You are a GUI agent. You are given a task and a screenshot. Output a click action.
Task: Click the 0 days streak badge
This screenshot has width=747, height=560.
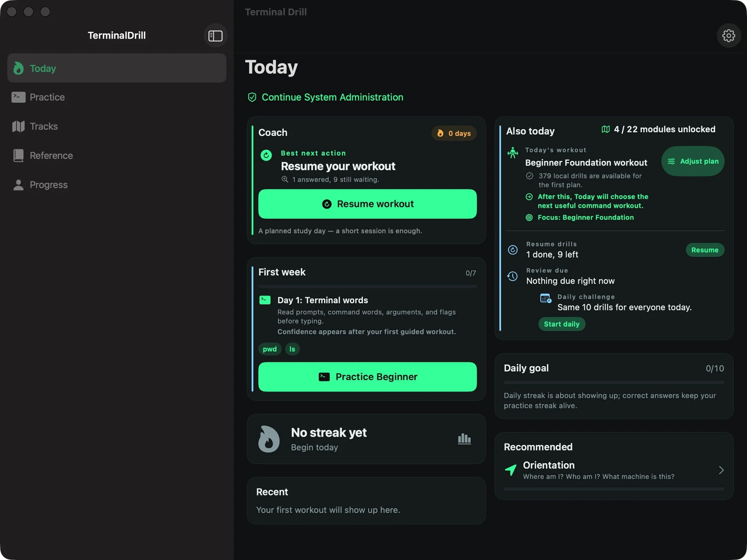pos(454,133)
